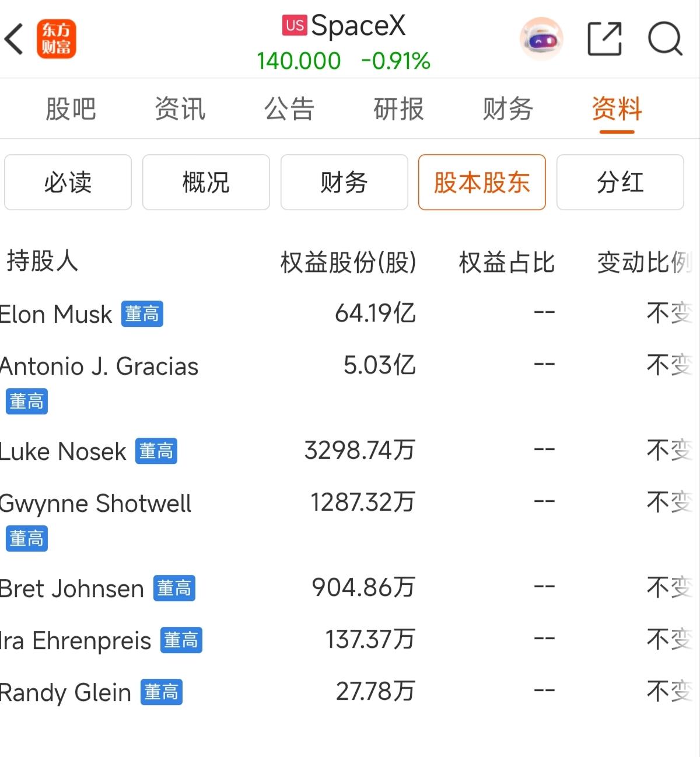The image size is (700, 757).
Task: Tap the 权益股份(股) column header
Action: (348, 262)
